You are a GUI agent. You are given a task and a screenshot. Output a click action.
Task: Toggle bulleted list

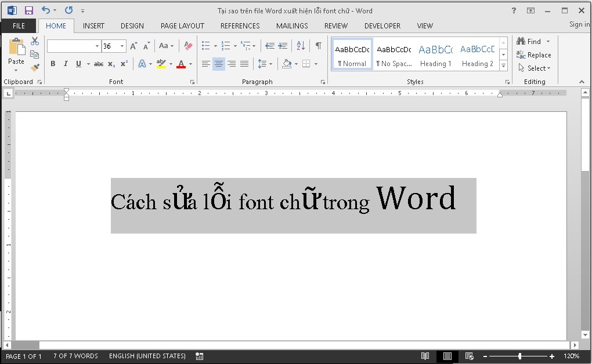(206, 46)
